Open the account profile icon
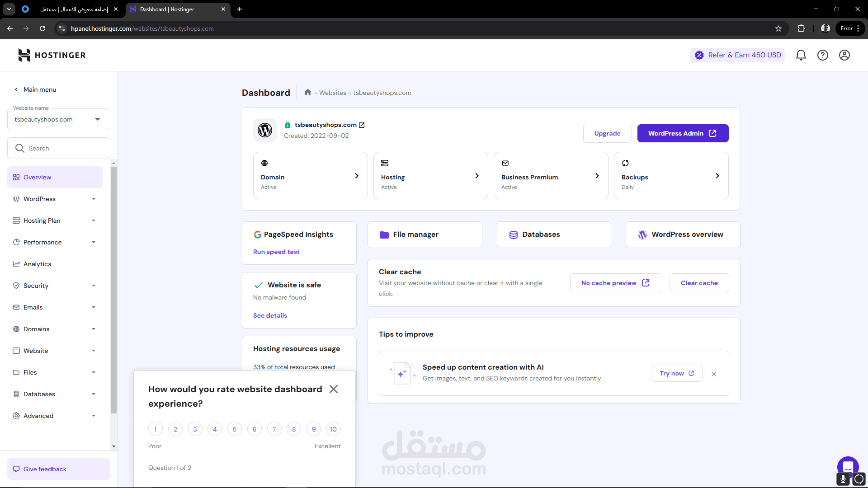This screenshot has height=488, width=868. click(844, 55)
